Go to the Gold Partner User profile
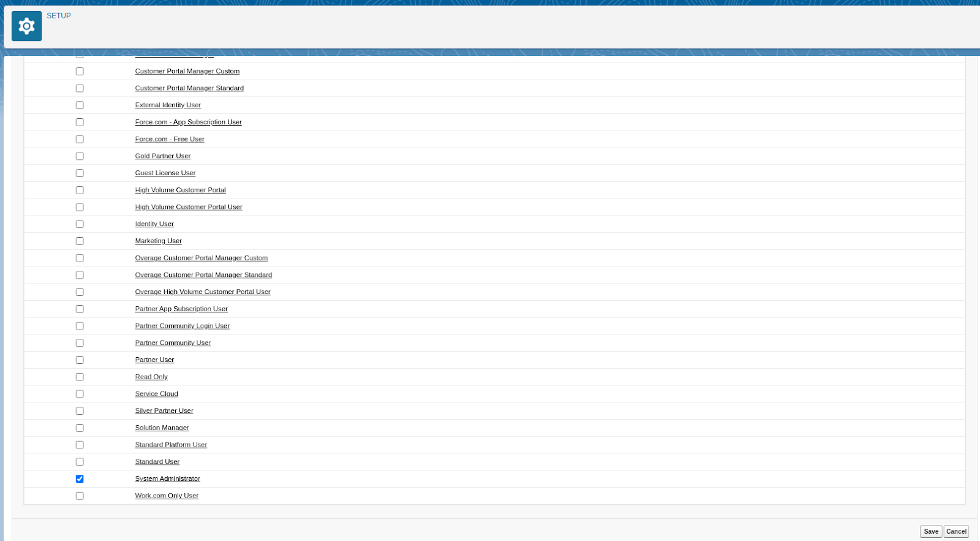The width and height of the screenshot is (980, 541). pyautogui.click(x=163, y=156)
